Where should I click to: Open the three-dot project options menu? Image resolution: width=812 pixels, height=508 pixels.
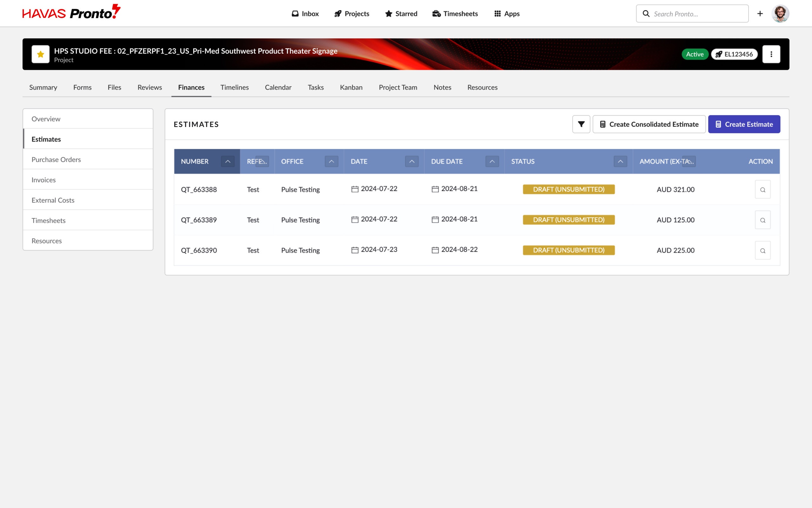(x=771, y=54)
